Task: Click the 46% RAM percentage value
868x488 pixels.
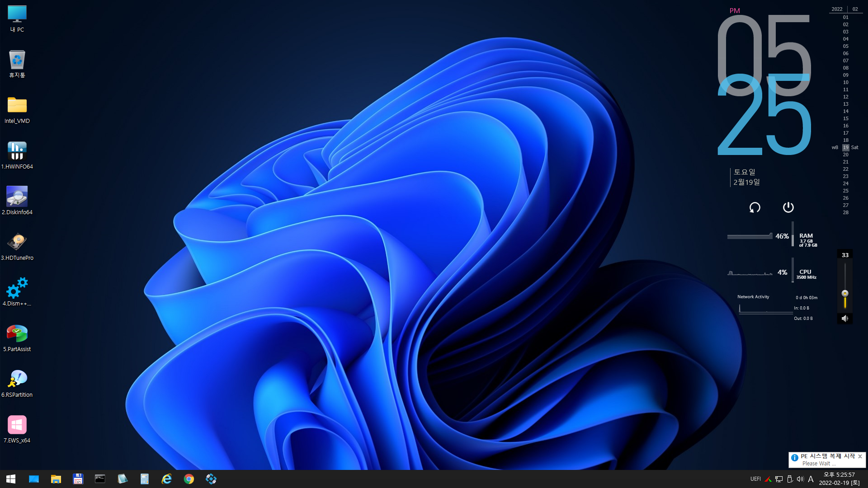Action: pos(782,236)
